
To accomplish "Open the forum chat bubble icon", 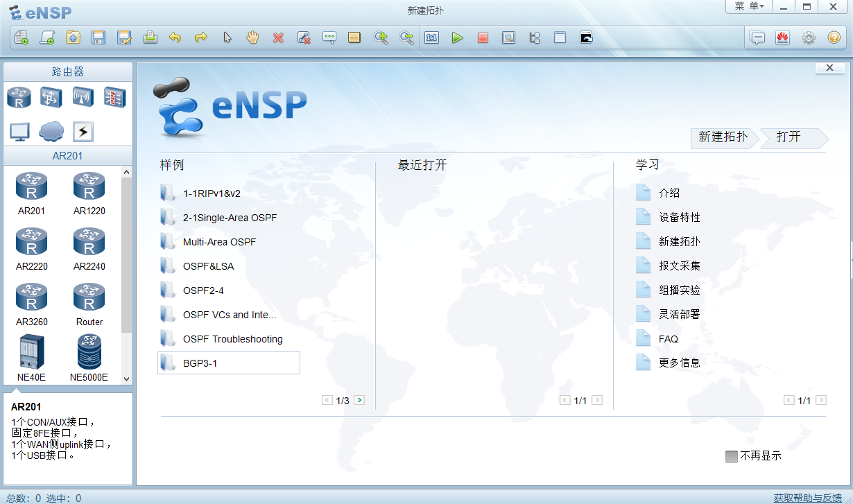I will (x=758, y=37).
